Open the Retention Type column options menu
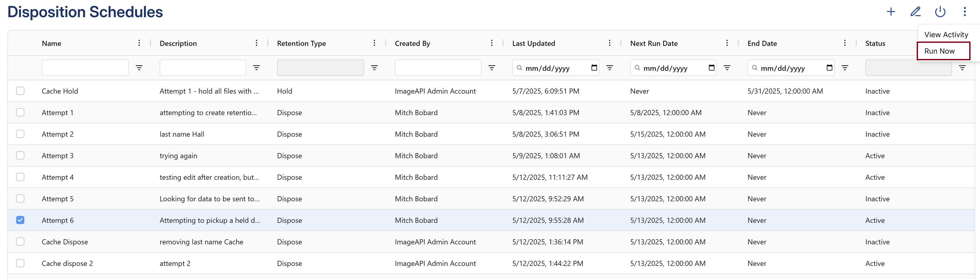Screen dimensions: 980x279 point(374,43)
